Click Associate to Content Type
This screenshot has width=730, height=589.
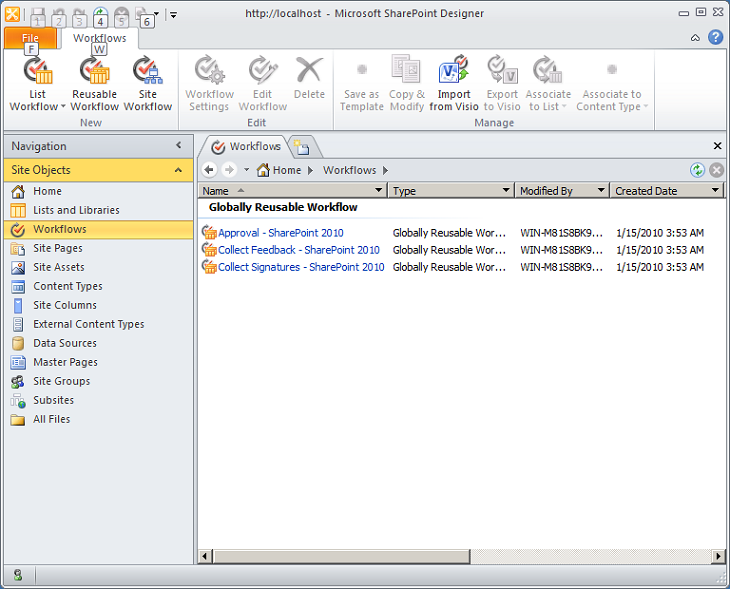coord(612,84)
